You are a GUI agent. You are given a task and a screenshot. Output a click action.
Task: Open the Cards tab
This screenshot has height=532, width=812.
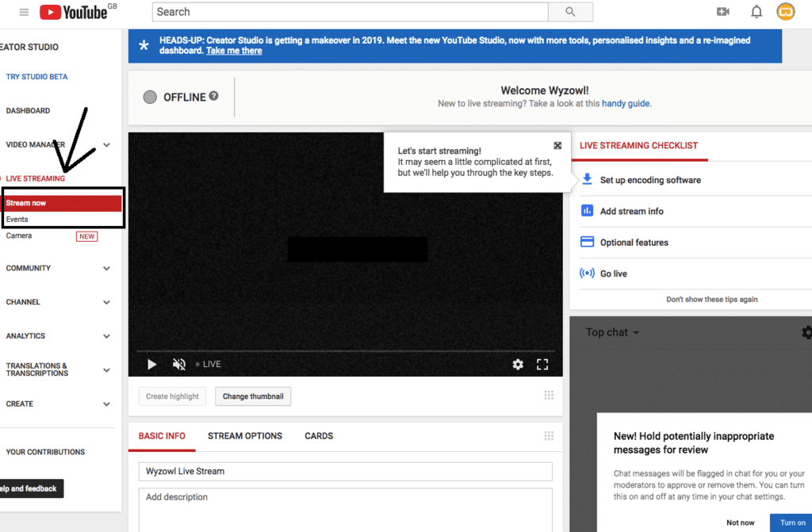pyautogui.click(x=318, y=436)
